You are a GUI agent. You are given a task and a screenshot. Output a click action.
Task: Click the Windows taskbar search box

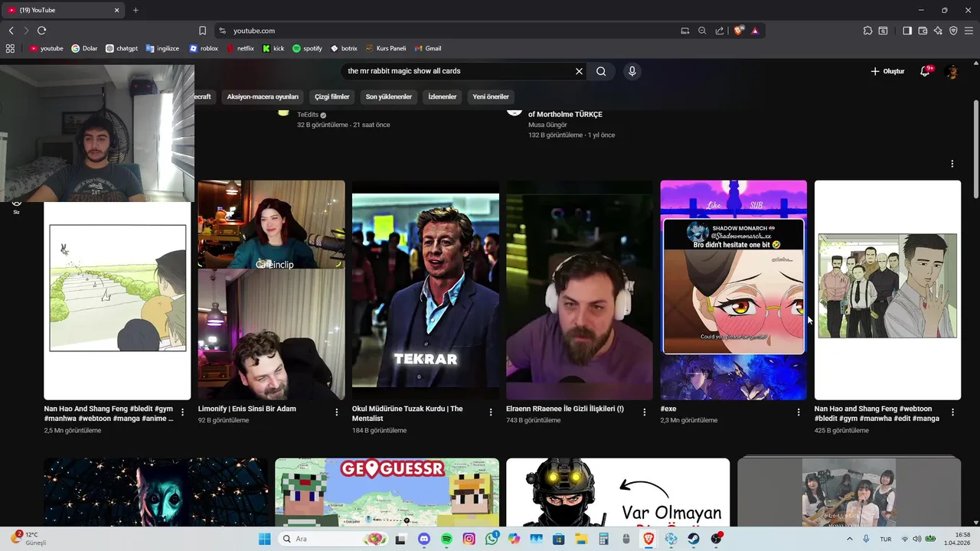tap(333, 539)
